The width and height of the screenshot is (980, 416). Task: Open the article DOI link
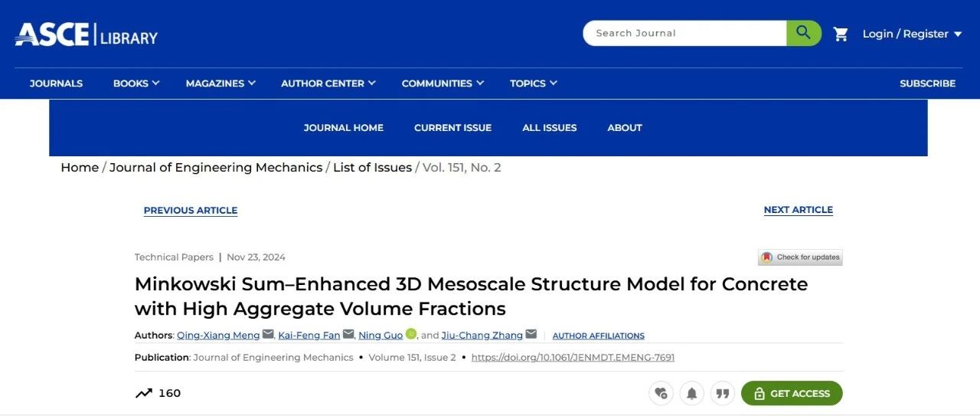click(x=573, y=358)
